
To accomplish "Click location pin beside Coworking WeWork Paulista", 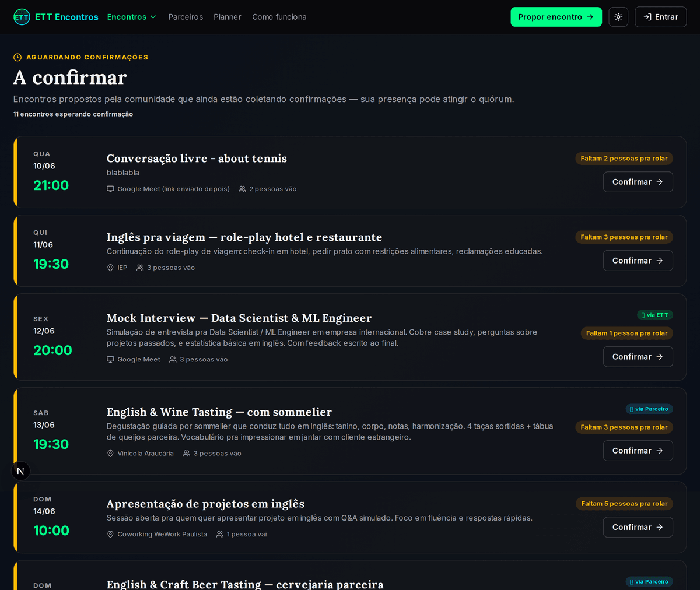I will tap(110, 535).
